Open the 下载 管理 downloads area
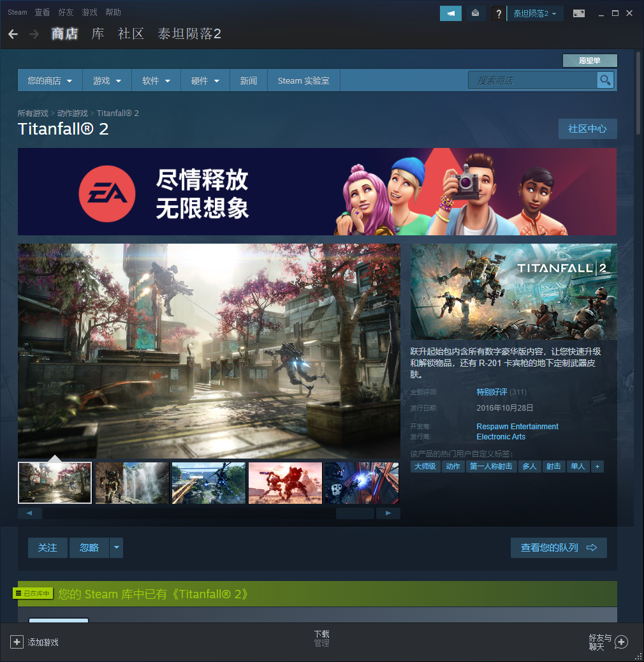644x662 pixels. pos(321,638)
